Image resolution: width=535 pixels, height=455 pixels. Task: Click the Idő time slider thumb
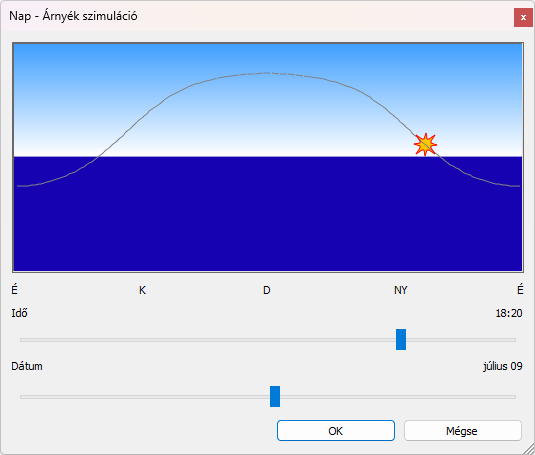pyautogui.click(x=401, y=339)
